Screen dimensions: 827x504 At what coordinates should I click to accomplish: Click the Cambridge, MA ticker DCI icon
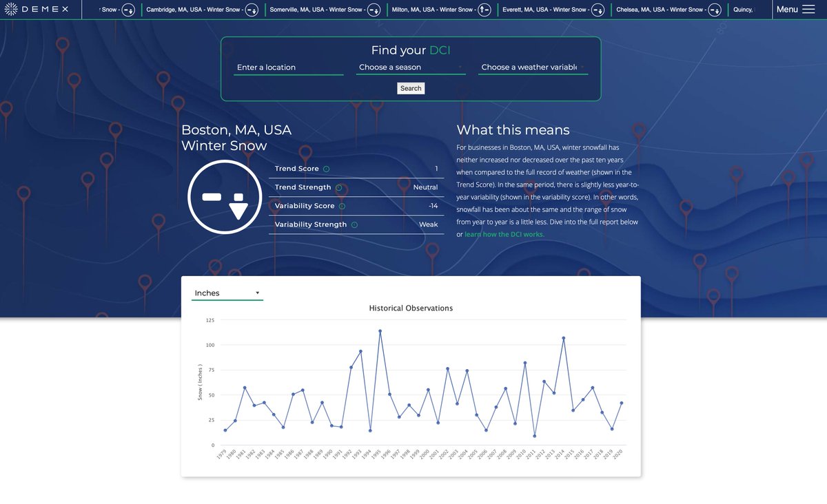click(x=252, y=10)
